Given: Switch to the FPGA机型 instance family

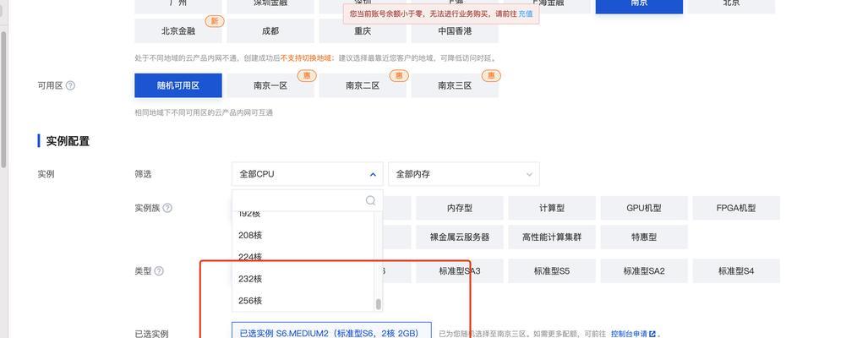Looking at the screenshot, I should [x=736, y=208].
